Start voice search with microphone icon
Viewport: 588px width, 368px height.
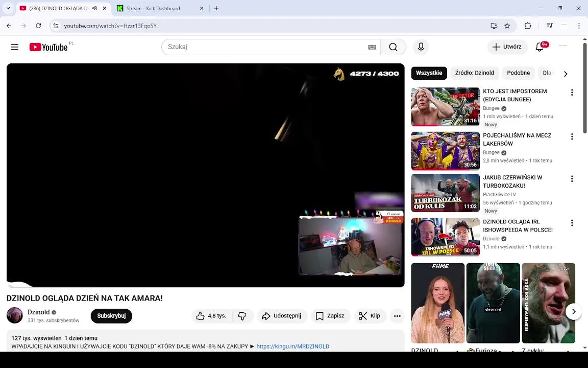pyautogui.click(x=421, y=47)
